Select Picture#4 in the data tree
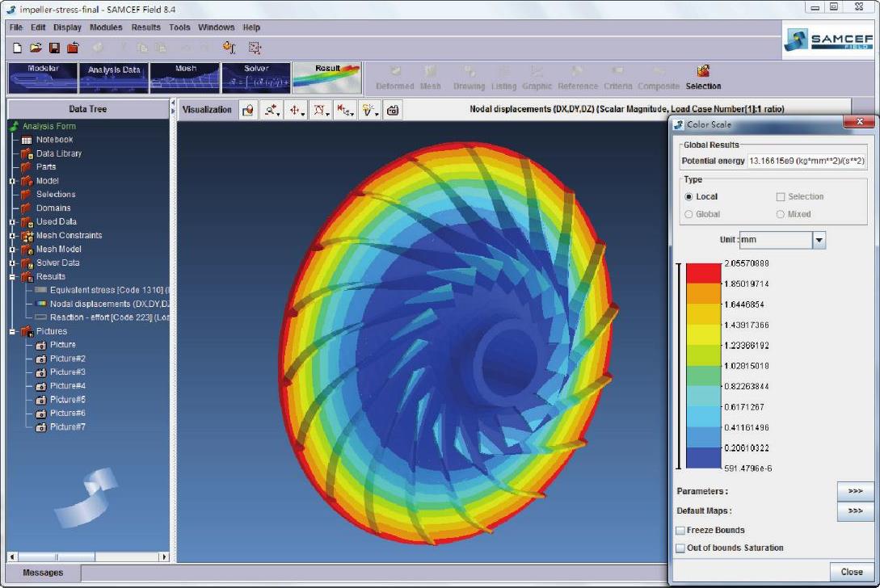This screenshot has width=880, height=588. 68,386
